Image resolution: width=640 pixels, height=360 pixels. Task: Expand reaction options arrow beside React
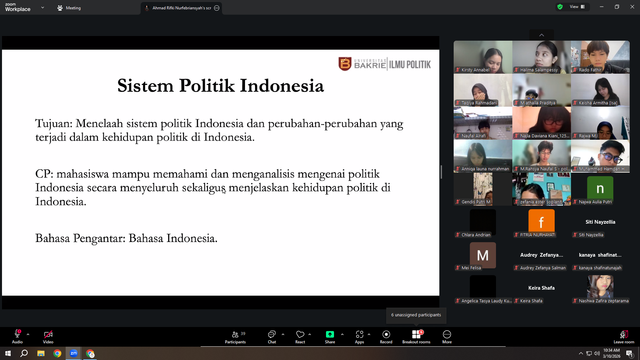coord(310,334)
